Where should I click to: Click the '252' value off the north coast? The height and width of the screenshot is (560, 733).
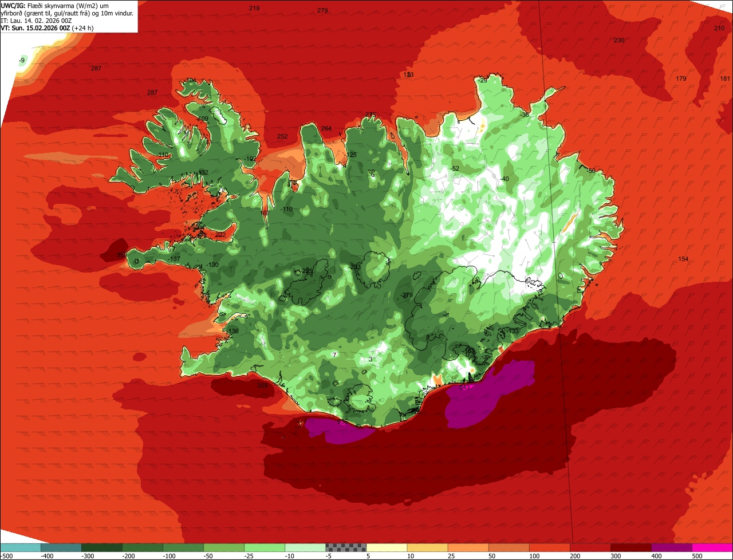[x=282, y=136]
